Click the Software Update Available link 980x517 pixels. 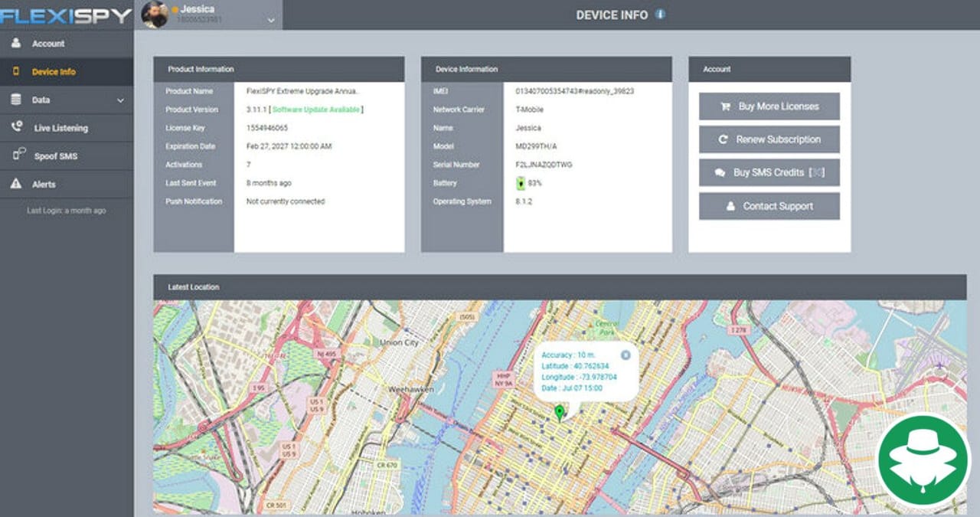coord(315,110)
